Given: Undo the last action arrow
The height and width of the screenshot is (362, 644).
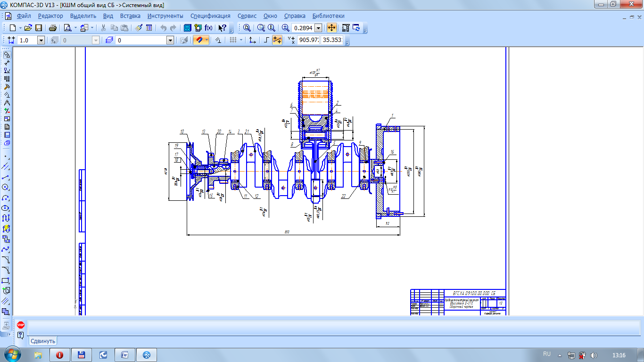Looking at the screenshot, I should [x=163, y=28].
